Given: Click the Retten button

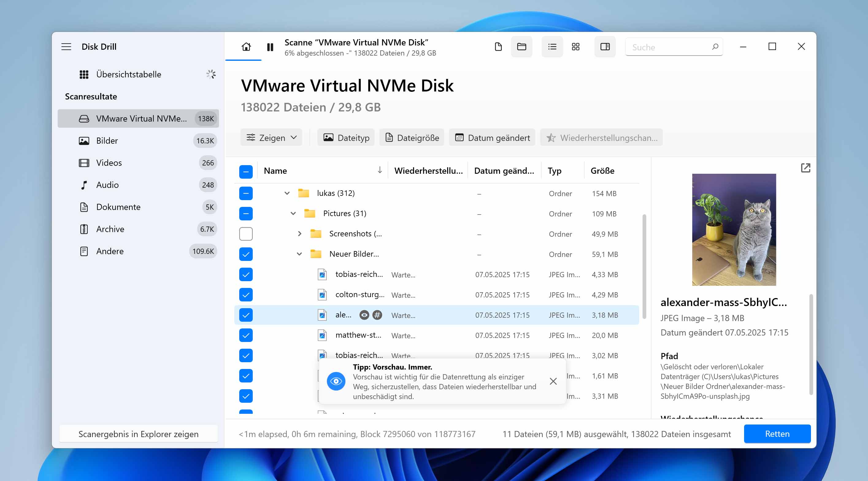Looking at the screenshot, I should coord(777,433).
